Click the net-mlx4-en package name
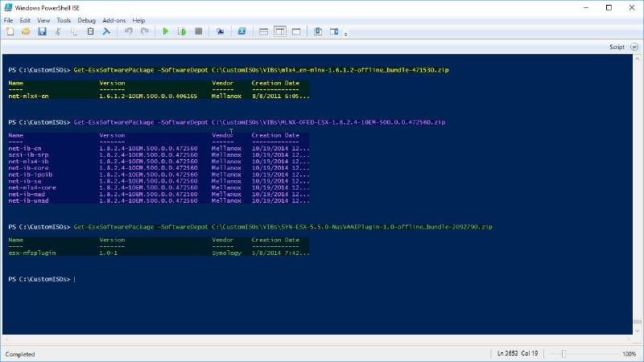This screenshot has height=362, width=644. (x=28, y=96)
